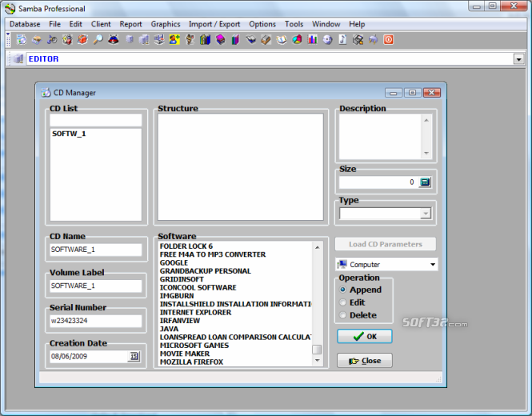Click the silver disc icon beside the bar chart
This screenshot has height=416, width=532.
327,40
